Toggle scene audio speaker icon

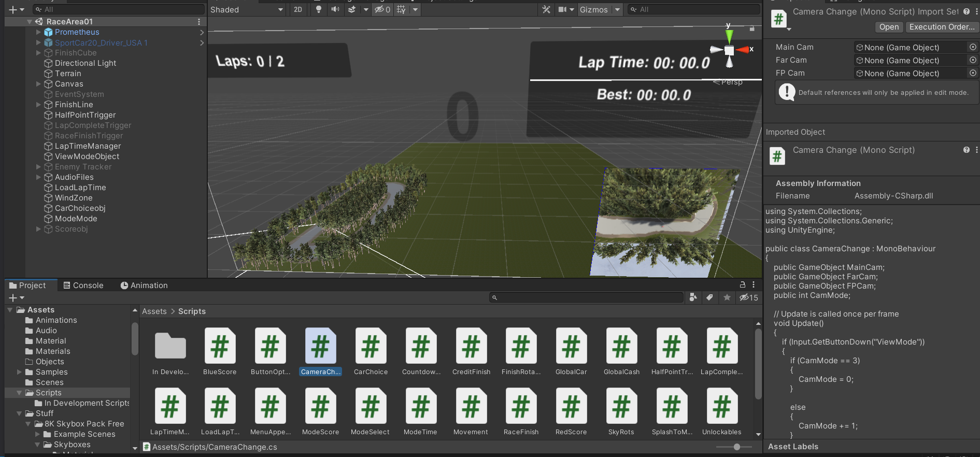(x=335, y=9)
